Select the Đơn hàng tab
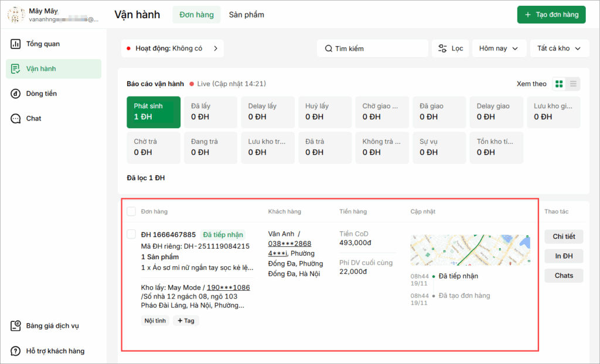 click(196, 15)
